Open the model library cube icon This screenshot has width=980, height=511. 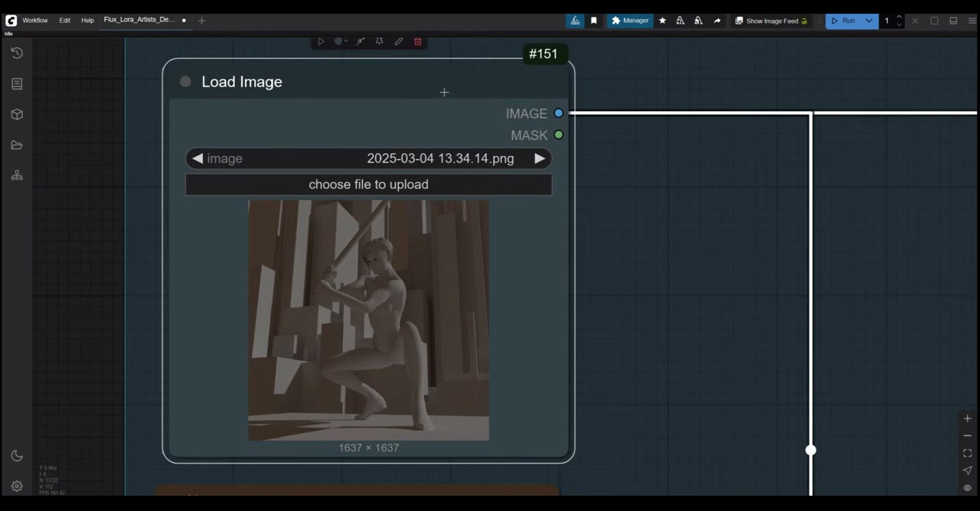point(17,114)
